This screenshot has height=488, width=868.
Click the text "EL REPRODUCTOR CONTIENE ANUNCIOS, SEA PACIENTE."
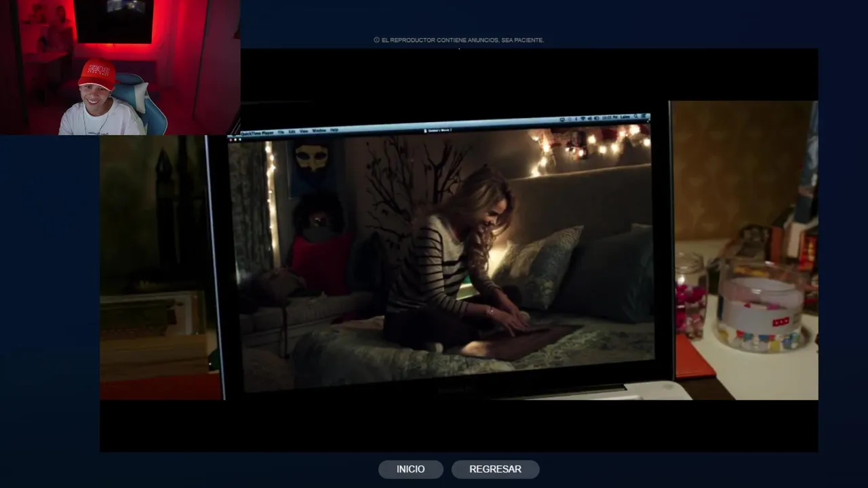[x=462, y=40]
